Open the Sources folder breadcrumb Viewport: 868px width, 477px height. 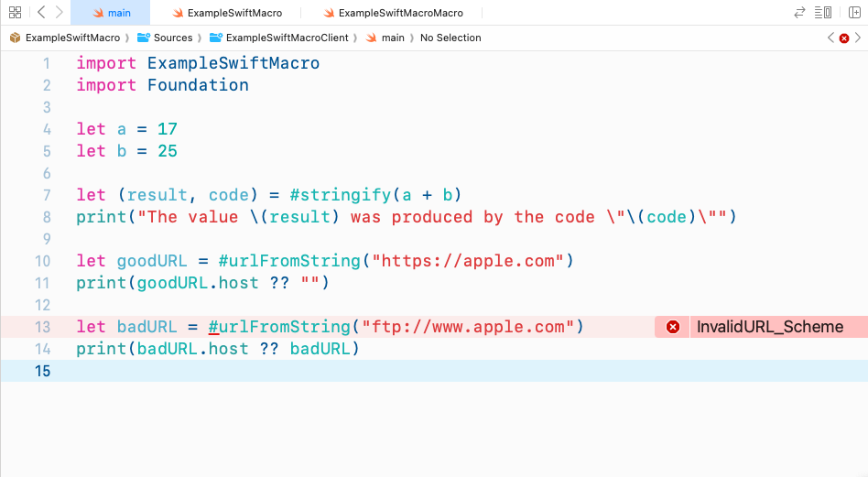(x=173, y=38)
